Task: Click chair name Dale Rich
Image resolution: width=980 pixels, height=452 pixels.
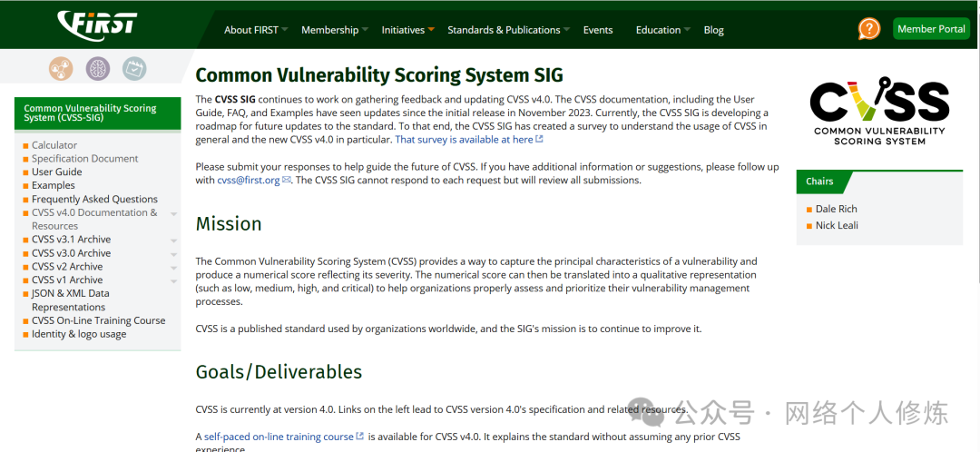Action: point(837,209)
